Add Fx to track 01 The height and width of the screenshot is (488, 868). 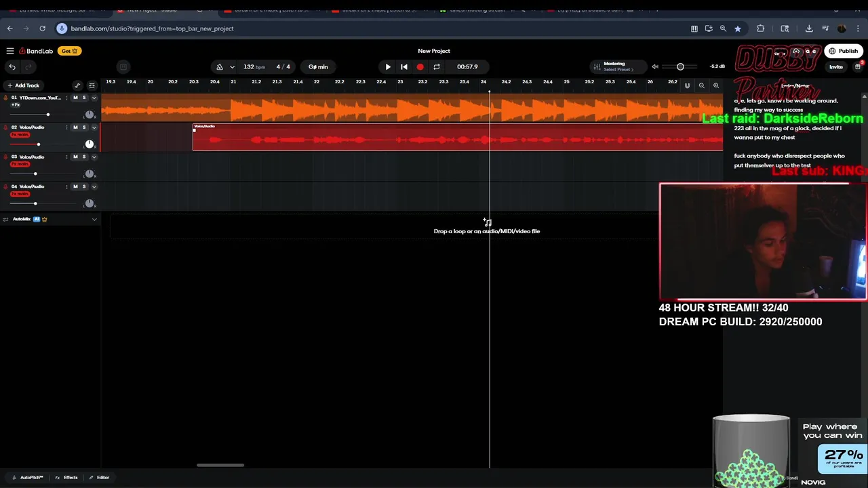click(x=15, y=105)
